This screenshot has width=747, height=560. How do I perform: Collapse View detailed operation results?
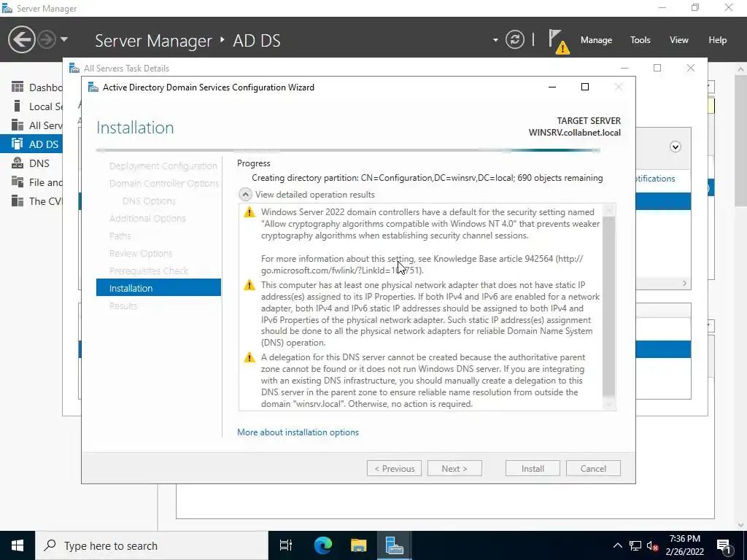245,194
